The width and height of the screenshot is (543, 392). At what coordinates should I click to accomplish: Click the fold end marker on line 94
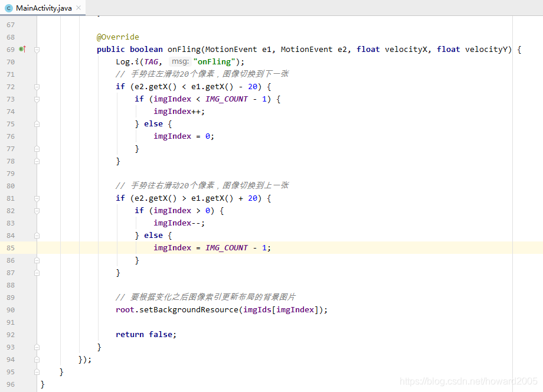[x=37, y=360]
